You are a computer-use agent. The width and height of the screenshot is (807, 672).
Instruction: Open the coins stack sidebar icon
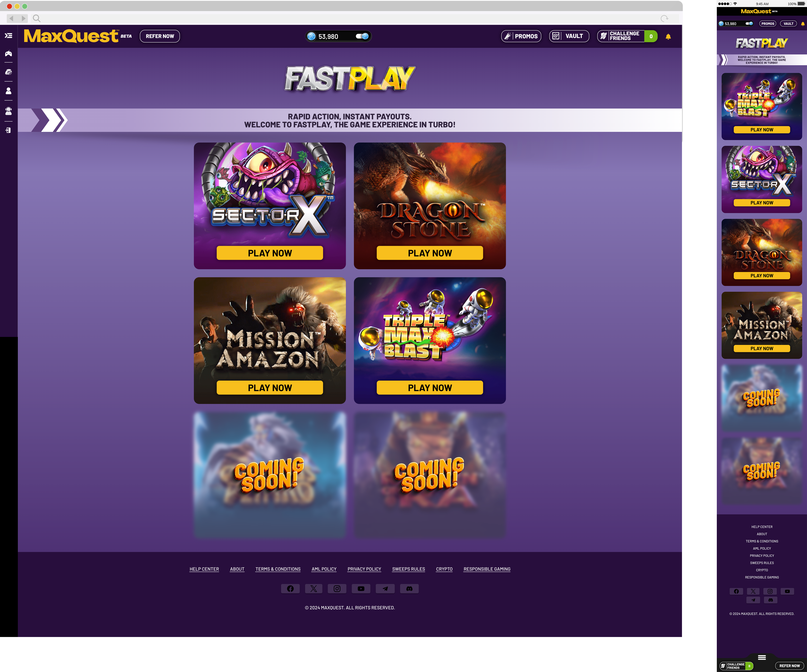9,72
